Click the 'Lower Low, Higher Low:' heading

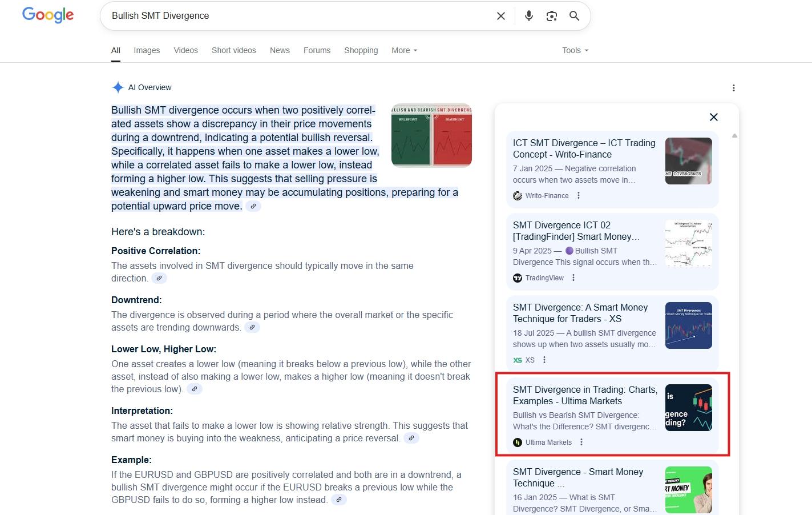164,349
